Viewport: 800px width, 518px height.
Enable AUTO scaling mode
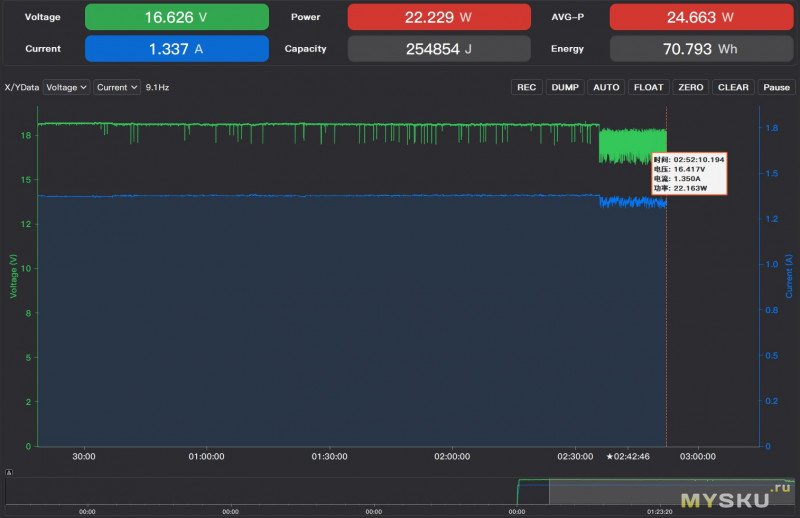(606, 88)
